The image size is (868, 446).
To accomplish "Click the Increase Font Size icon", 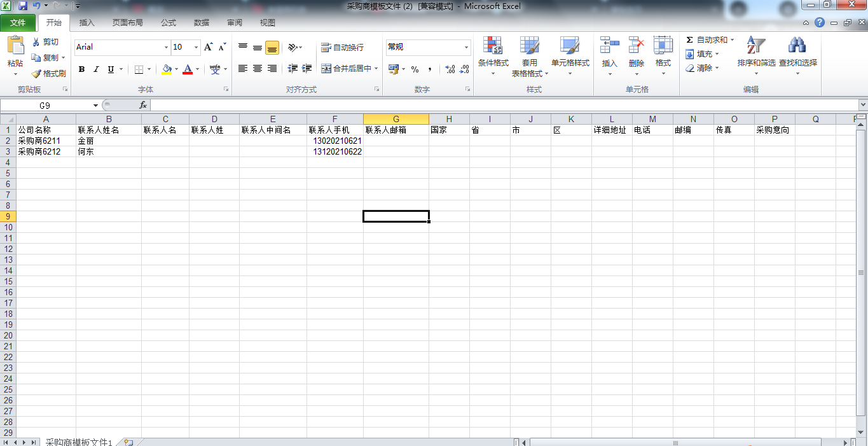I will pyautogui.click(x=209, y=47).
